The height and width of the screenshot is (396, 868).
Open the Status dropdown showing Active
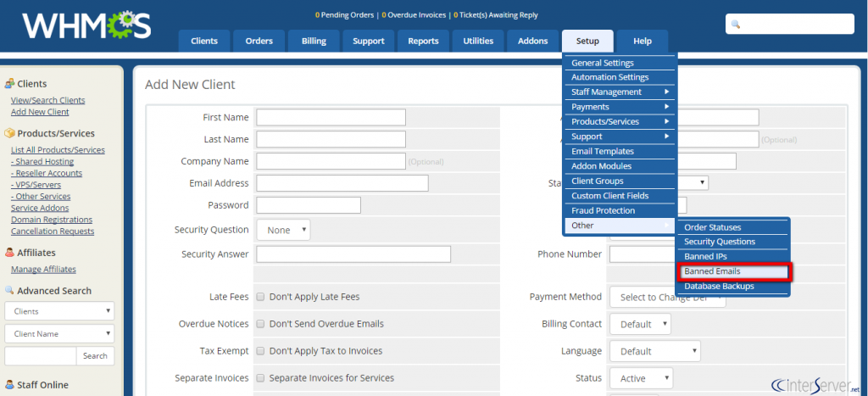point(641,378)
